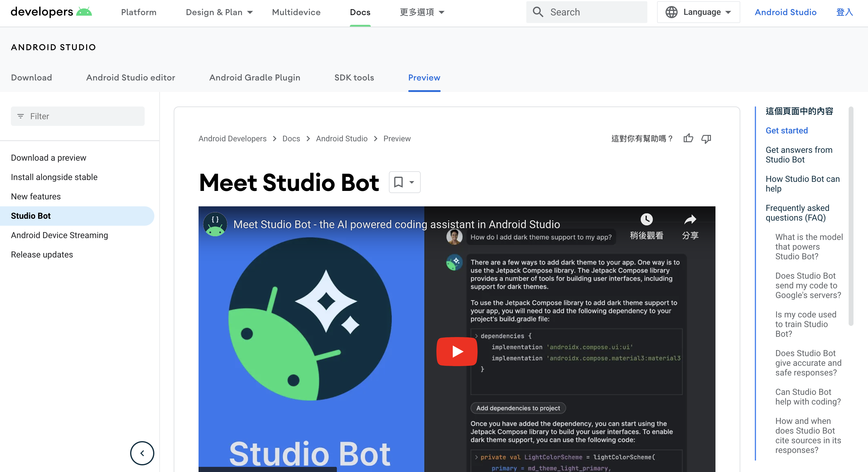Screen dimensions: 868x472
Task: Give a thumbs up on page helpfulness
Action: point(689,139)
